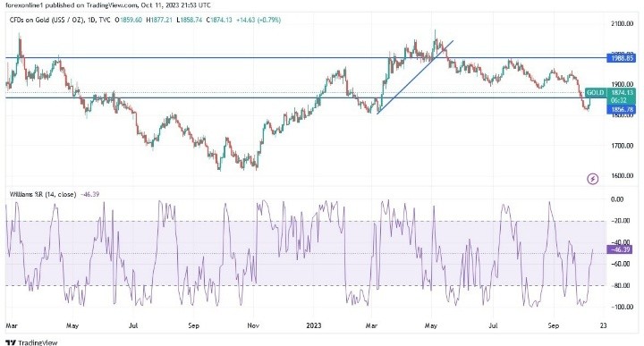The height and width of the screenshot is (346, 644).
Task: Click the Close value C1874.13
Action: coord(219,20)
